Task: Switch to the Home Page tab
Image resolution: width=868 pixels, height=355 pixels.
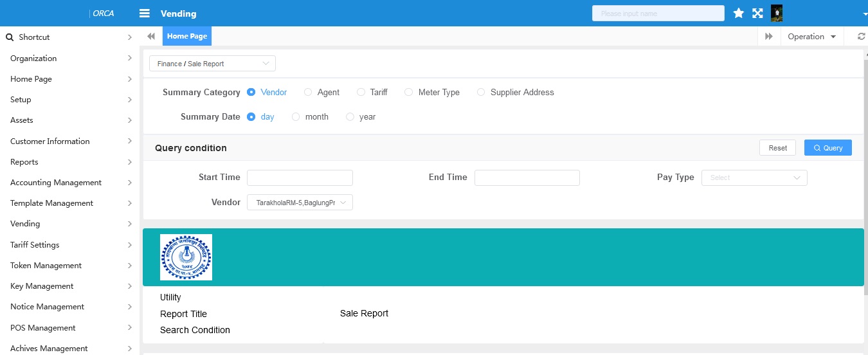Action: coord(187,37)
